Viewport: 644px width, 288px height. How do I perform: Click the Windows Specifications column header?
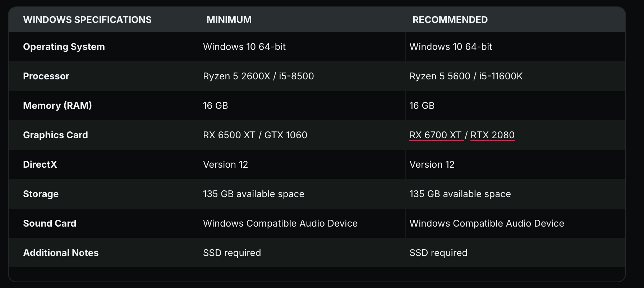pyautogui.click(x=87, y=20)
